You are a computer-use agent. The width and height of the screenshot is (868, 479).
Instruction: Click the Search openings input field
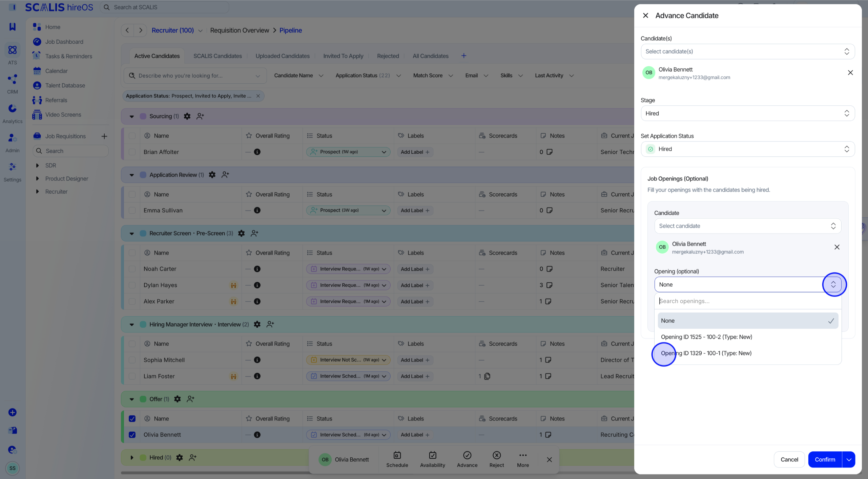coord(747,301)
